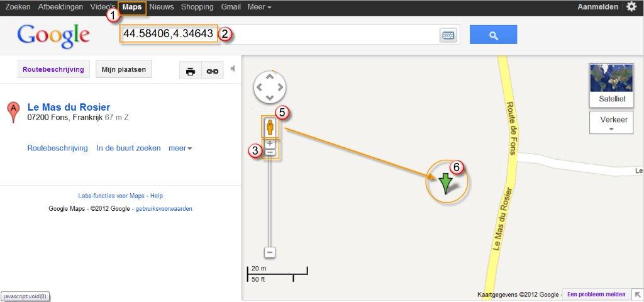Screen dimensions: 644x302
Task: Open the on-screen keyboard icon
Action: point(448,35)
